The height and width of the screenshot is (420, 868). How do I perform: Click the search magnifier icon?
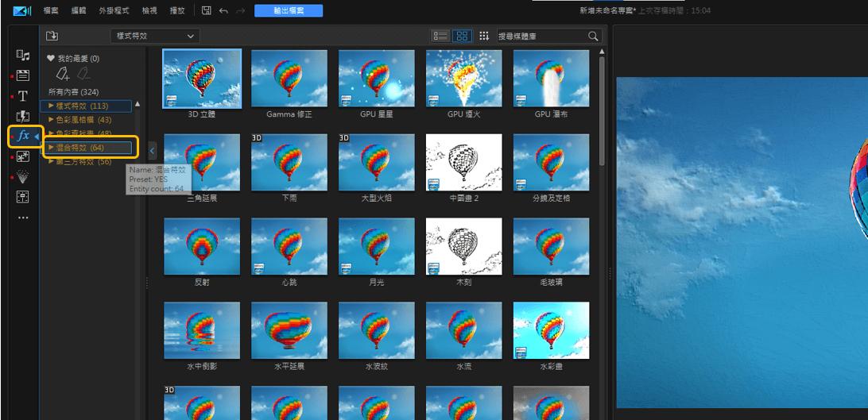coord(593,36)
